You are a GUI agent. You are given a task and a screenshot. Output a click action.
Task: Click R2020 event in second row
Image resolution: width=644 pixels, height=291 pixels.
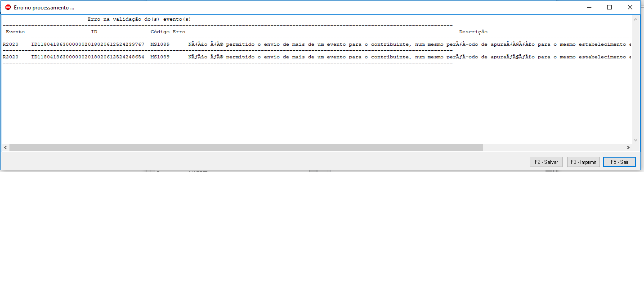coord(11,57)
